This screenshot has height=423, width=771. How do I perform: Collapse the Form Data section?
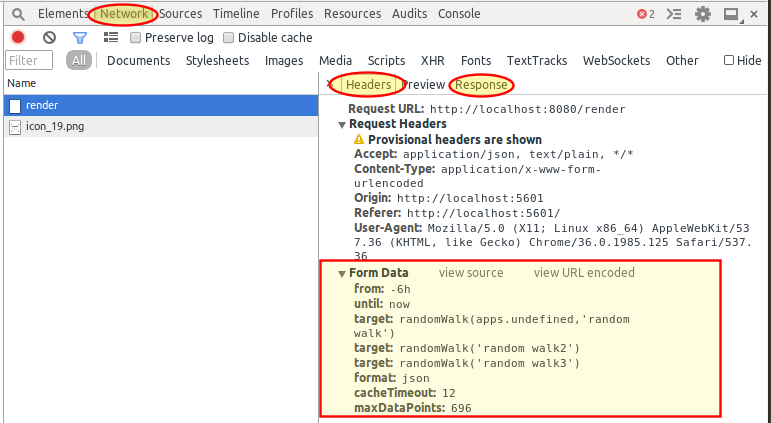(342, 273)
